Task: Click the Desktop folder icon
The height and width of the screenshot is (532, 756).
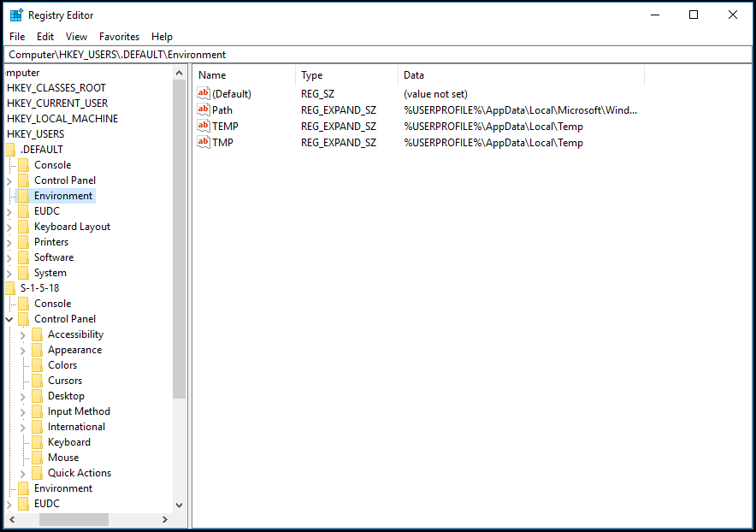Action: pos(37,397)
